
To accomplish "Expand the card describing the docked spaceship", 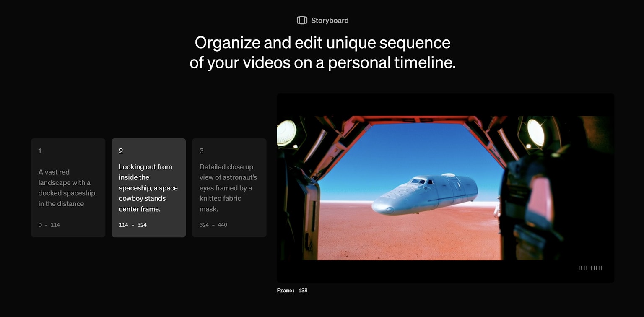I will click(68, 187).
